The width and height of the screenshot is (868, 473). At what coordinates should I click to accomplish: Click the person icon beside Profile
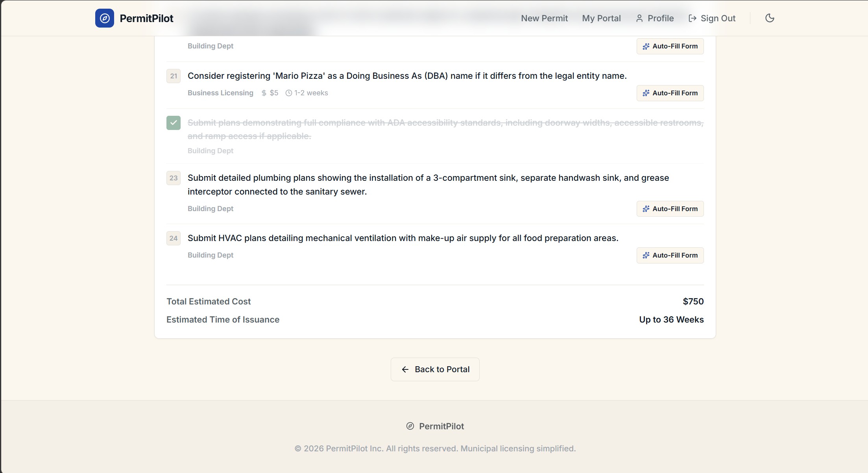[639, 19]
